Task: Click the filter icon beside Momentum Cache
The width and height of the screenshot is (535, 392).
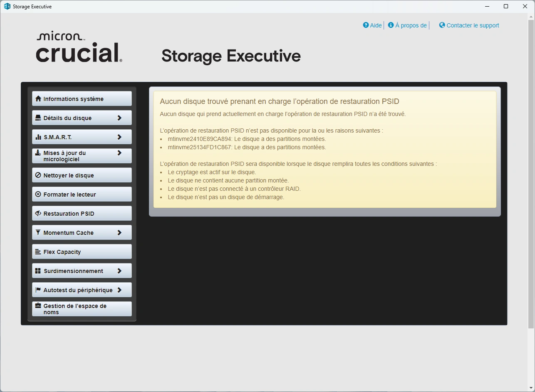Action: pyautogui.click(x=38, y=232)
